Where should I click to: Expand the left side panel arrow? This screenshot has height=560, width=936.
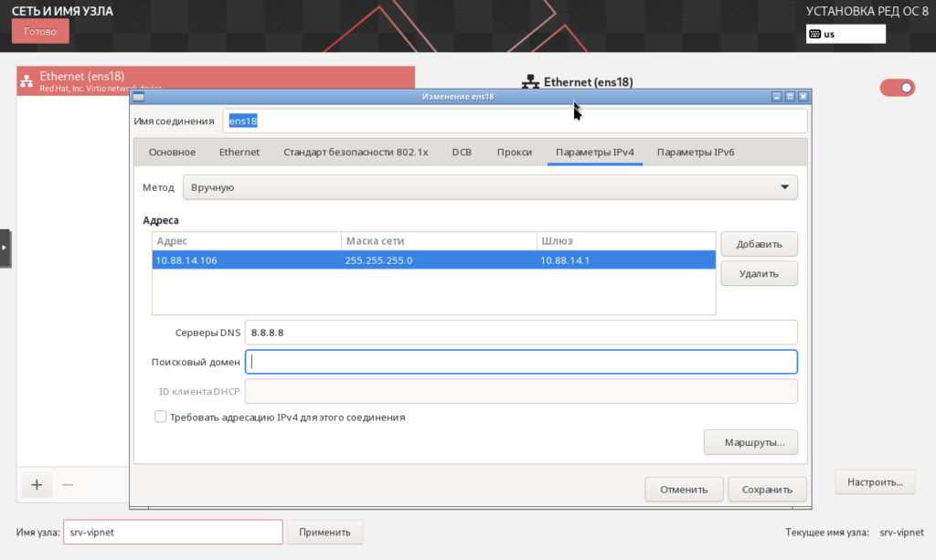[5, 248]
